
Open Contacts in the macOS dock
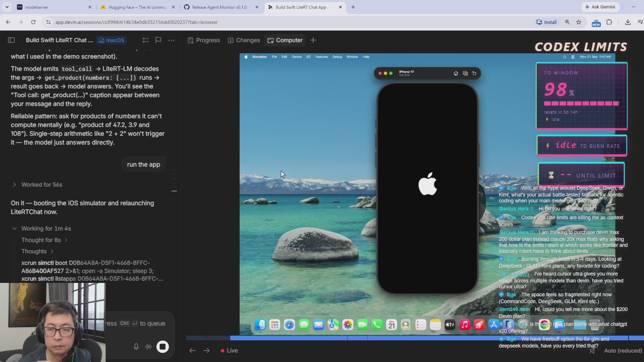coord(406,324)
